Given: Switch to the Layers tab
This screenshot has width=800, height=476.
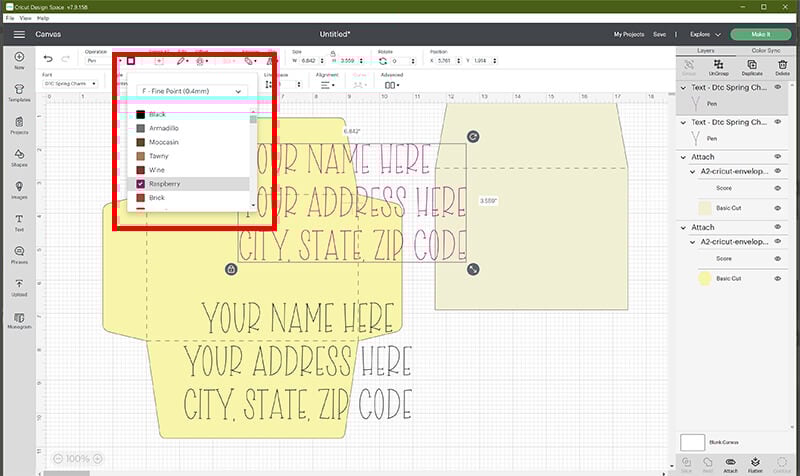Looking at the screenshot, I should tap(706, 51).
